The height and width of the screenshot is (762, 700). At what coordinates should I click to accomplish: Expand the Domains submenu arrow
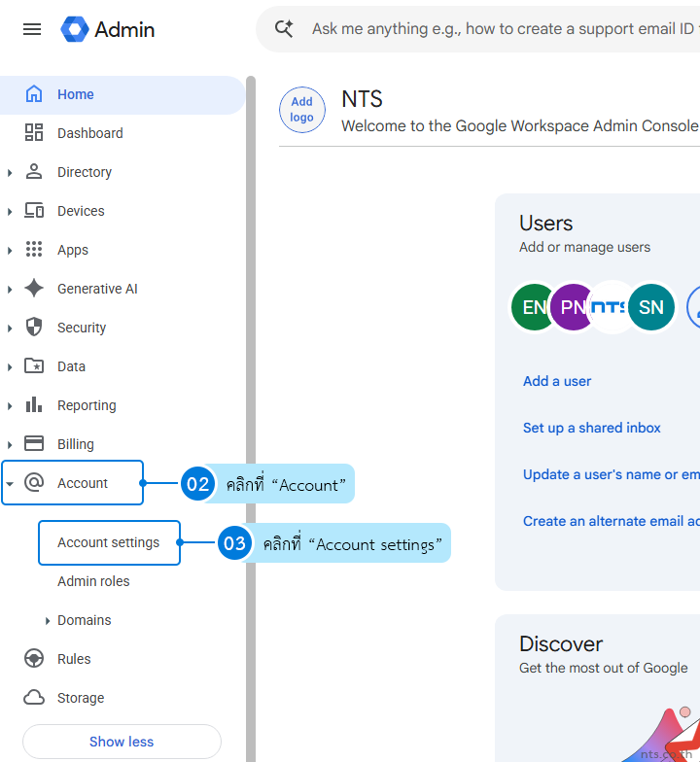click(x=48, y=620)
